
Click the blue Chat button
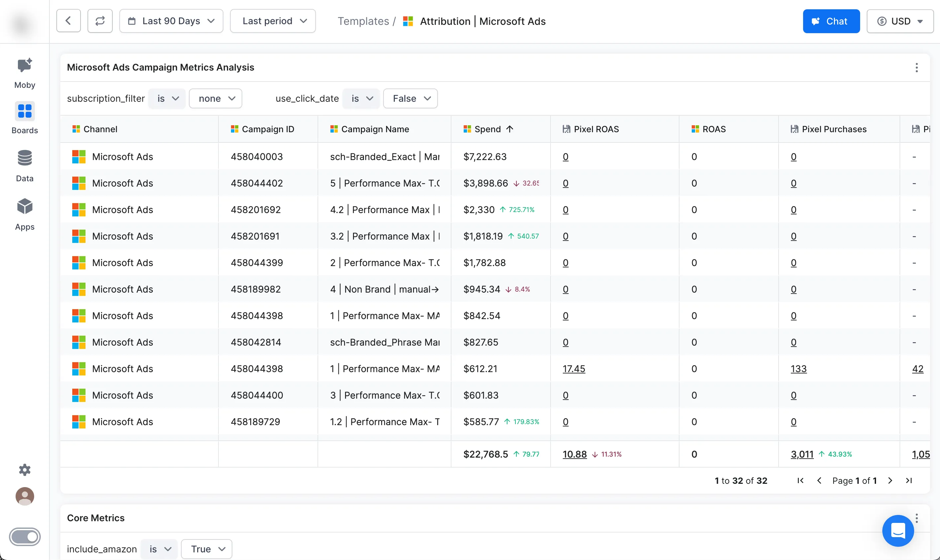[x=831, y=21]
